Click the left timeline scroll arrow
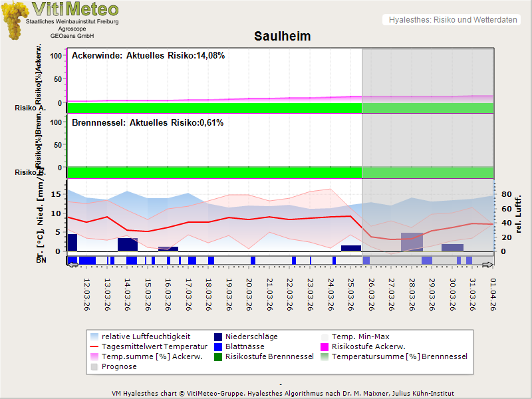 tap(72, 265)
